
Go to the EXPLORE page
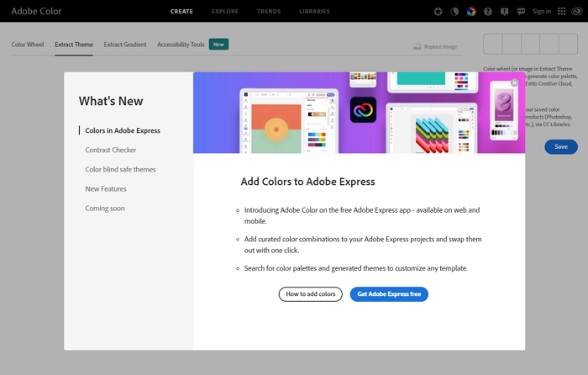(225, 11)
